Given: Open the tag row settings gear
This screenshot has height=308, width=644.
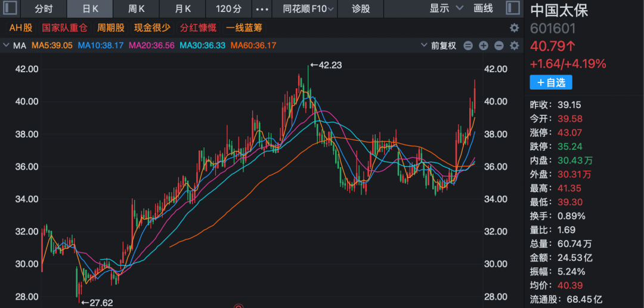Looking at the screenshot, I should pos(514,27).
